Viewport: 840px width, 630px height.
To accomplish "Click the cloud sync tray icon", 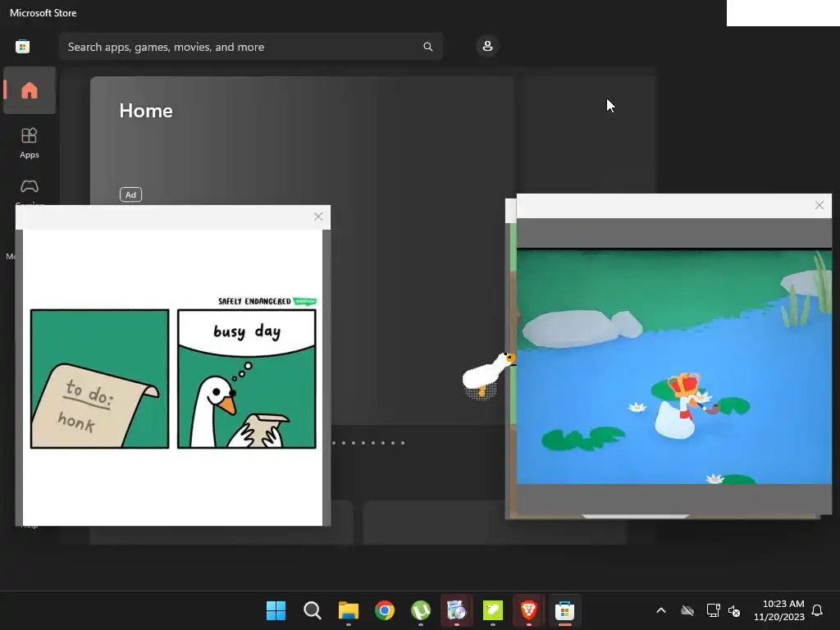I will [x=687, y=610].
